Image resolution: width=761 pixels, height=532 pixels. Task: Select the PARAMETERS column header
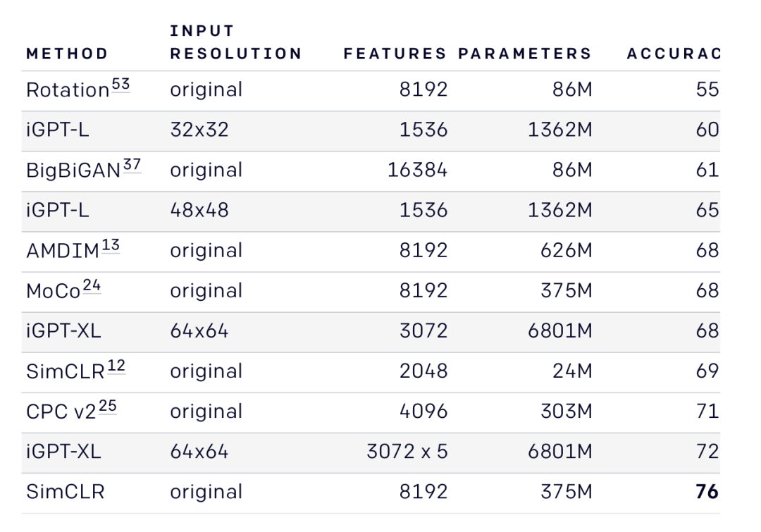526,54
